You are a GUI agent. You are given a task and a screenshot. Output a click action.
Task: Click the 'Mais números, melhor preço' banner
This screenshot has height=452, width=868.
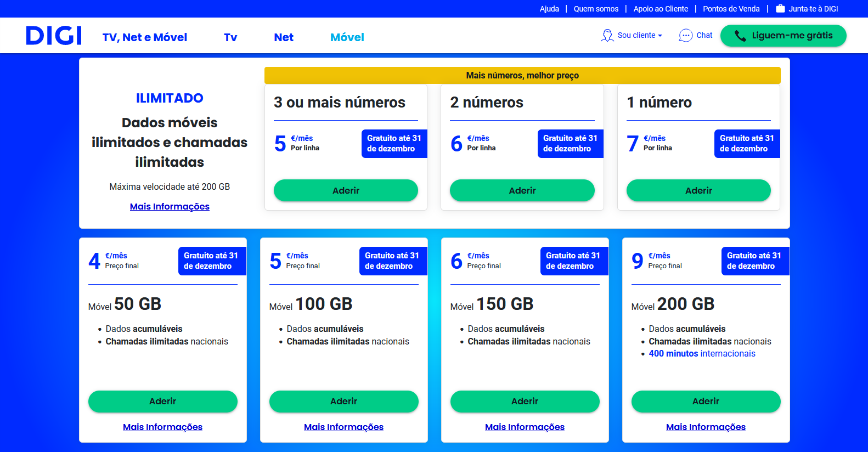pyautogui.click(x=522, y=75)
